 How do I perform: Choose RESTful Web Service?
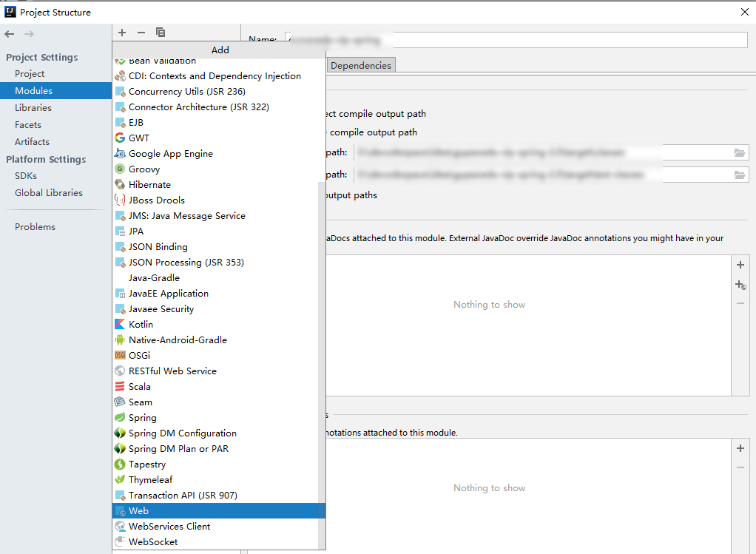[215, 371]
